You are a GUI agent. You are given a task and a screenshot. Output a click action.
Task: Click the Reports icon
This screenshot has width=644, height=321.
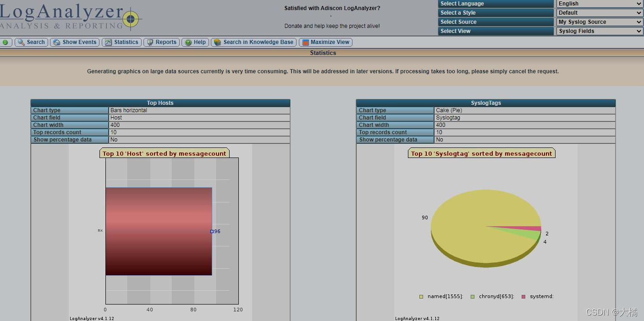150,42
